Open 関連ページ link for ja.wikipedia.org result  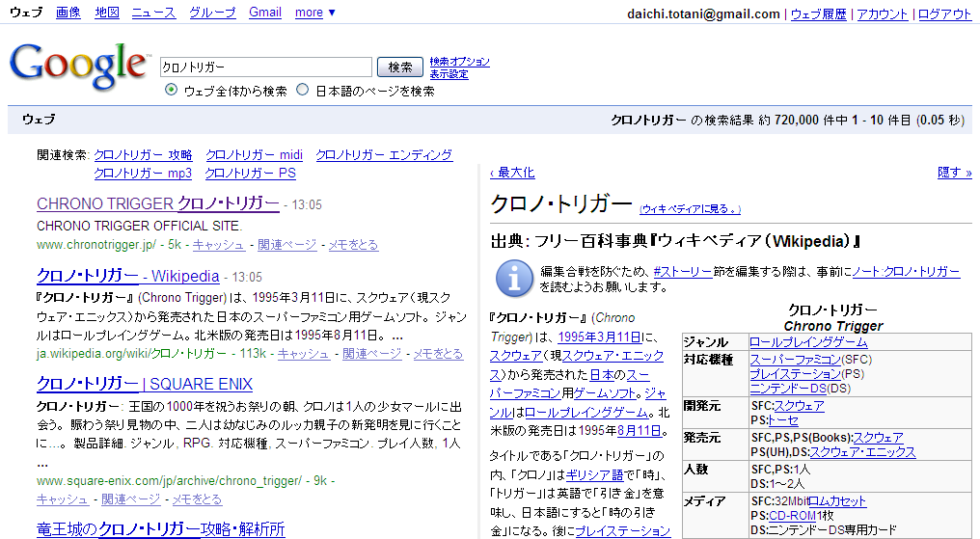pyautogui.click(x=372, y=354)
